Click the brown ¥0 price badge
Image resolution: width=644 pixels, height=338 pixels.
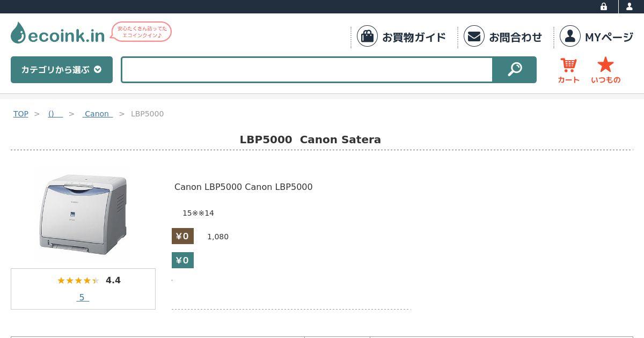coord(182,236)
